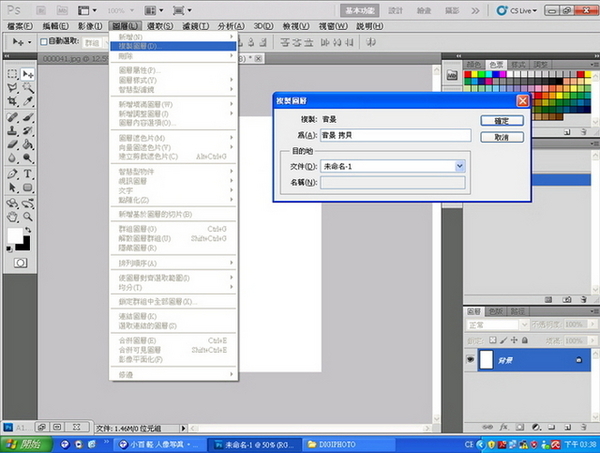Link layers chain icon

click(x=488, y=427)
